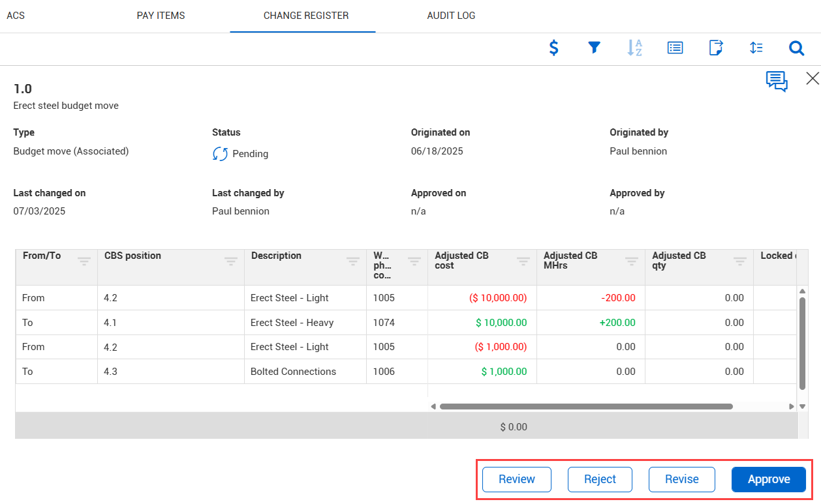Click the horizontal table scrollbar
This screenshot has width=821, height=504.
[585, 406]
